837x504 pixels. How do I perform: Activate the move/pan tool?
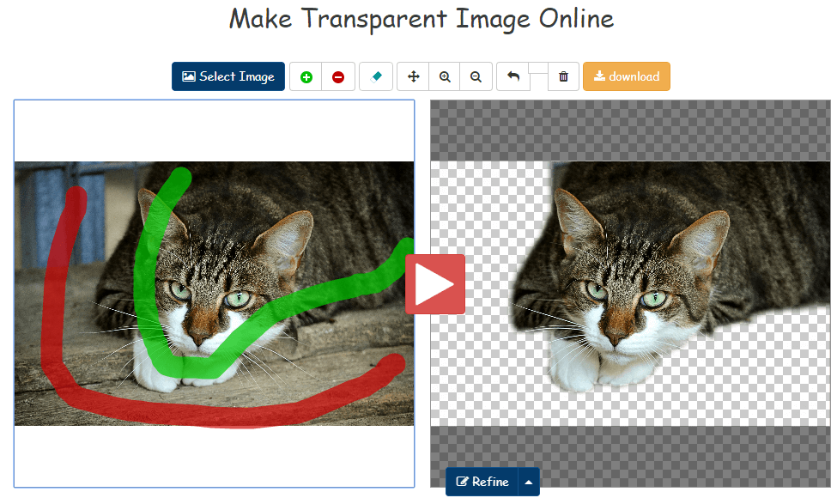click(413, 76)
